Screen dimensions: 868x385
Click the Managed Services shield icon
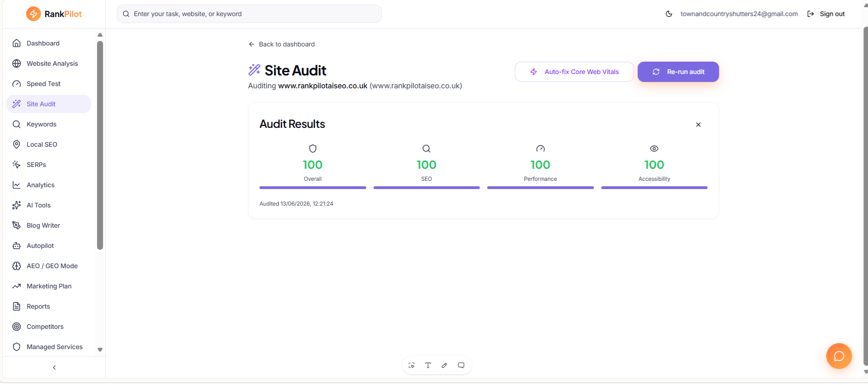pyautogui.click(x=17, y=347)
